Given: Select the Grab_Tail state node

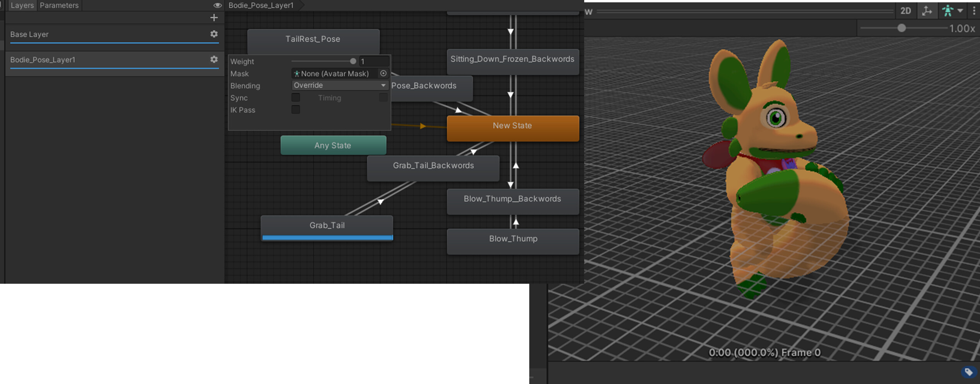Looking at the screenshot, I should coord(327,228).
